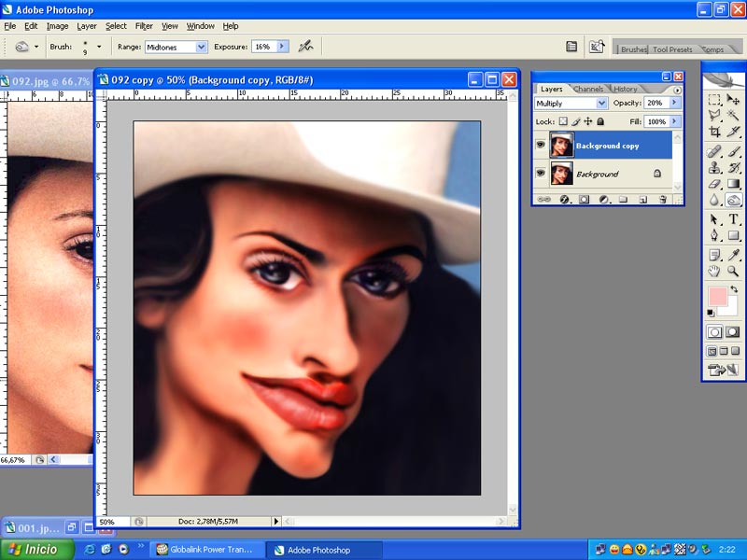Image resolution: width=747 pixels, height=560 pixels.
Task: Enable lock transparent pixels option
Action: click(x=563, y=121)
